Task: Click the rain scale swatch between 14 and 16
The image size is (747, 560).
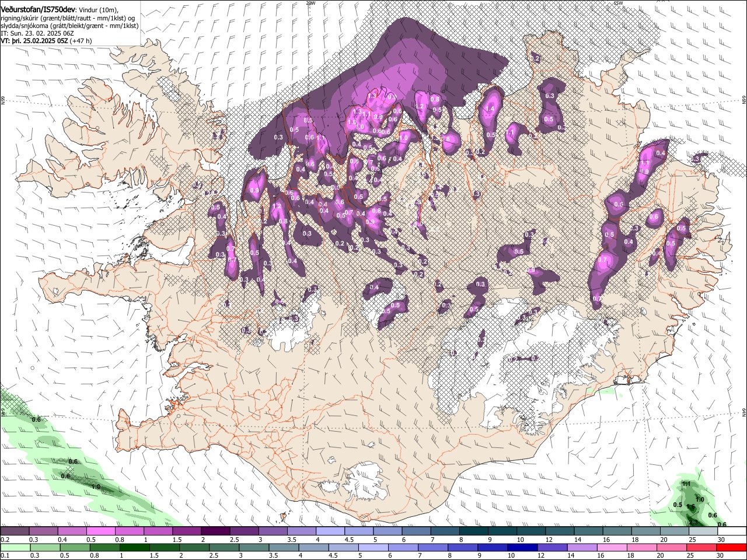Action: pyautogui.click(x=581, y=548)
